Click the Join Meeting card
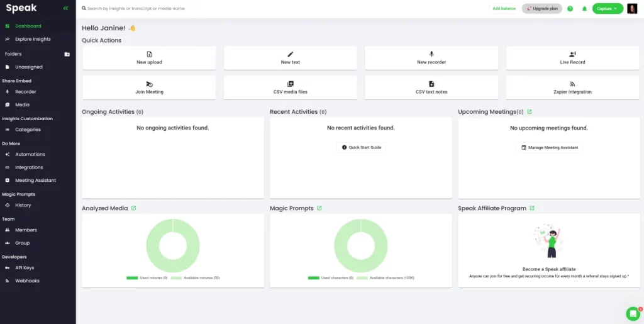Screen dimensions: 644x324 150,87
